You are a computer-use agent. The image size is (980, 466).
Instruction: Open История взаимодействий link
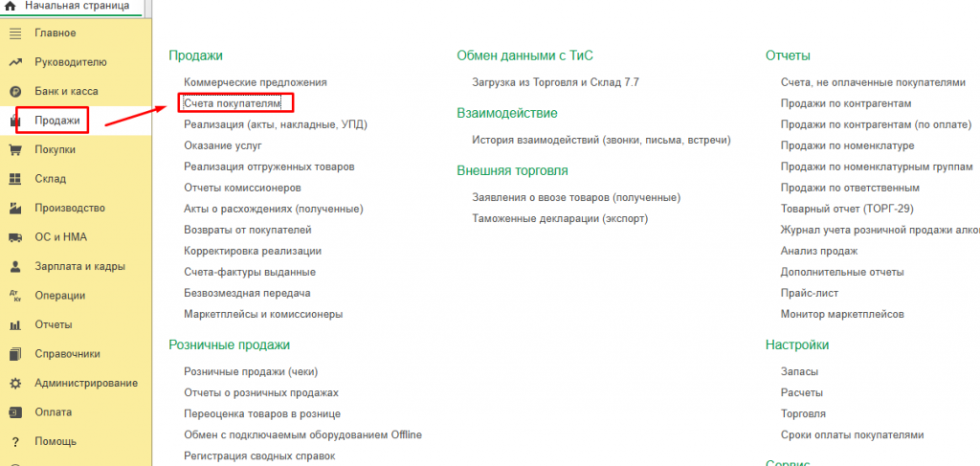[602, 140]
